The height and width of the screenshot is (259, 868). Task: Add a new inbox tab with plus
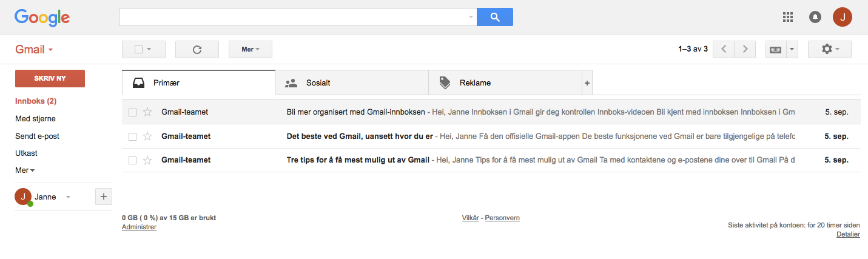(587, 83)
